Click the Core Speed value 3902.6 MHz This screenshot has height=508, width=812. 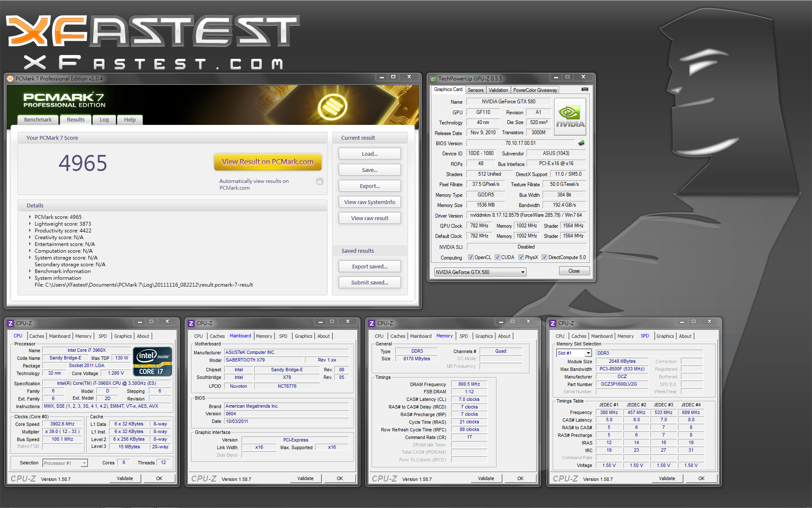pos(62,424)
